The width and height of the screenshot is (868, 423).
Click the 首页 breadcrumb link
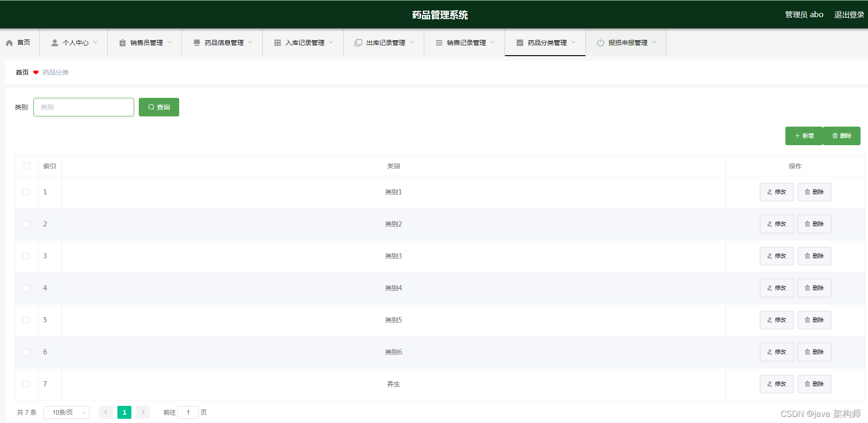pos(22,72)
